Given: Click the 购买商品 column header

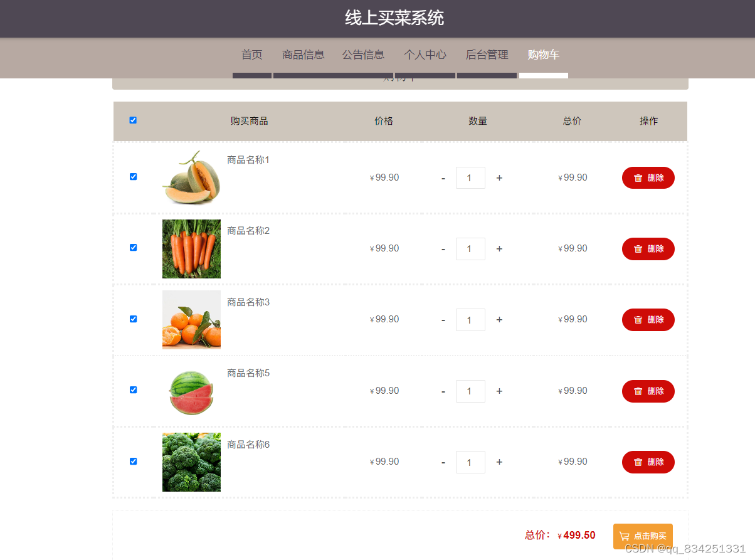Looking at the screenshot, I should pos(250,121).
